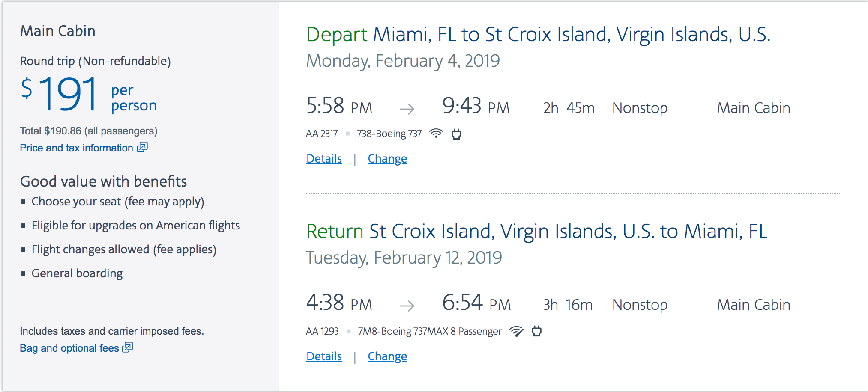This screenshot has width=868, height=392.
Task: Click external-link icon beside Price and tax information
Action: point(142,147)
